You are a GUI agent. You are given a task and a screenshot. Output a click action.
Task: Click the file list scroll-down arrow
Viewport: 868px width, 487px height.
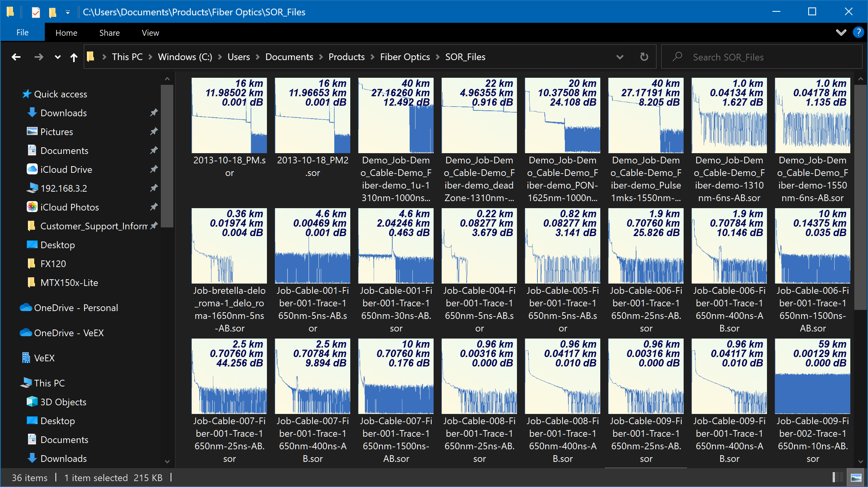860,462
